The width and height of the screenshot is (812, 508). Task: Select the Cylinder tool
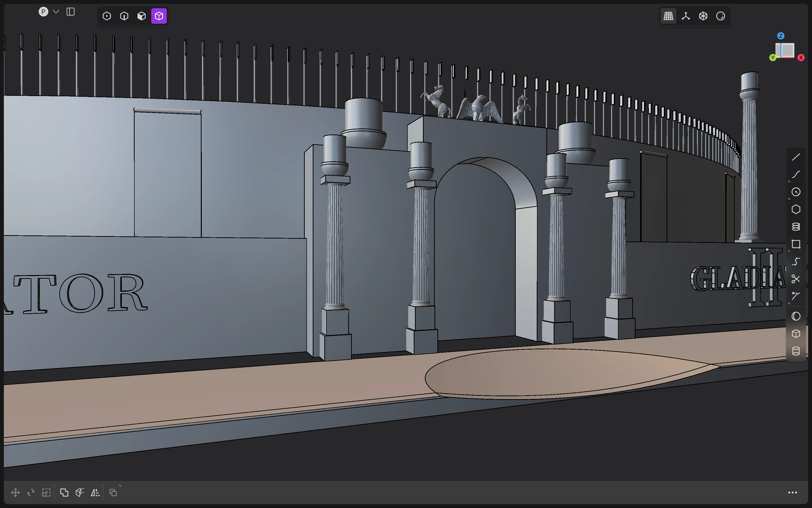(x=796, y=351)
